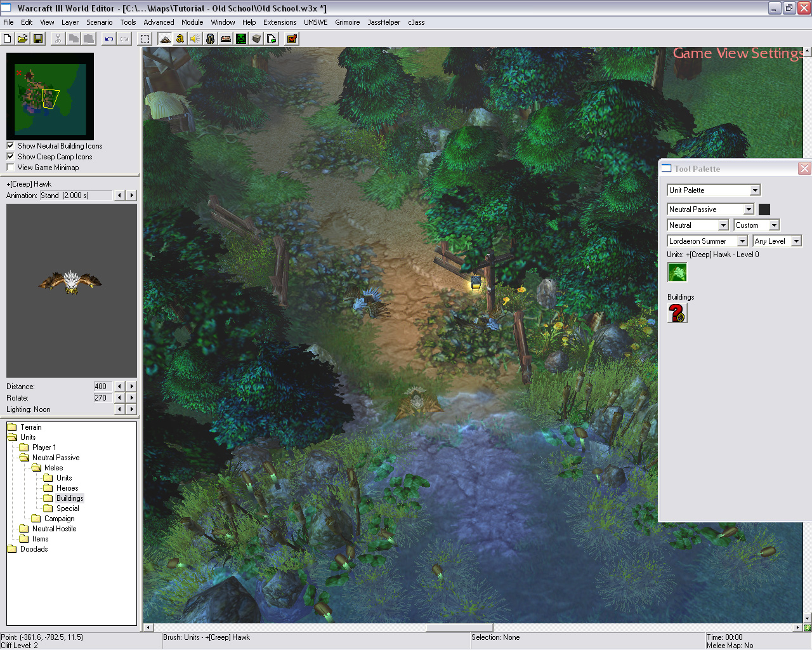
Task: Activate the Selection Brush dashed-square tool
Action: (x=145, y=39)
